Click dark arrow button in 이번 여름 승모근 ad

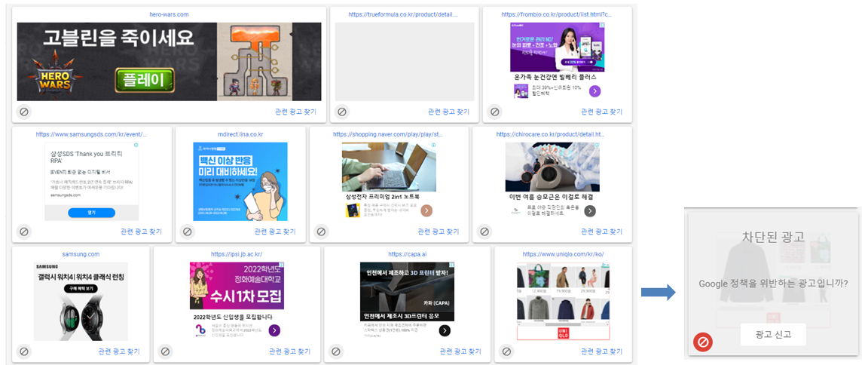(590, 210)
